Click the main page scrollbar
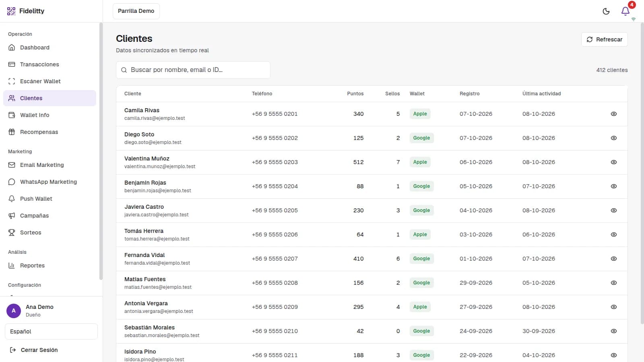644x362 pixels. click(x=642, y=173)
